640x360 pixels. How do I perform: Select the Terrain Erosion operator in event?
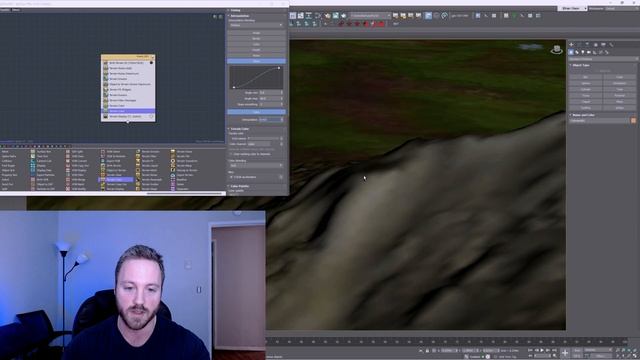(x=128, y=95)
